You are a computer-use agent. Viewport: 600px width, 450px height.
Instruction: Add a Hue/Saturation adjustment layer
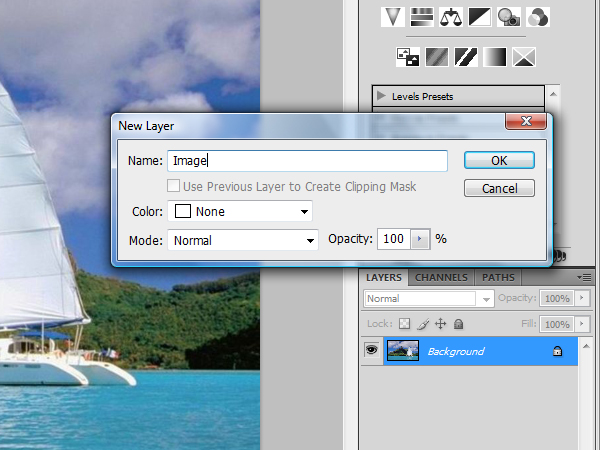coord(422,17)
